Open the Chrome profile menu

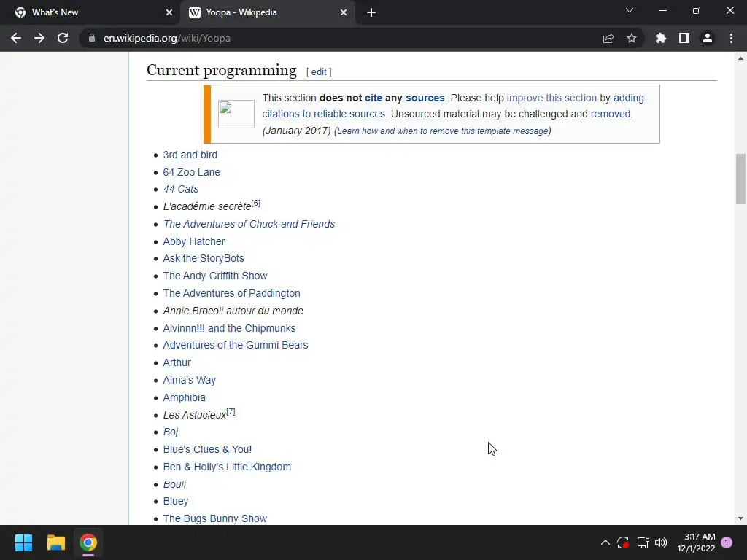[708, 38]
